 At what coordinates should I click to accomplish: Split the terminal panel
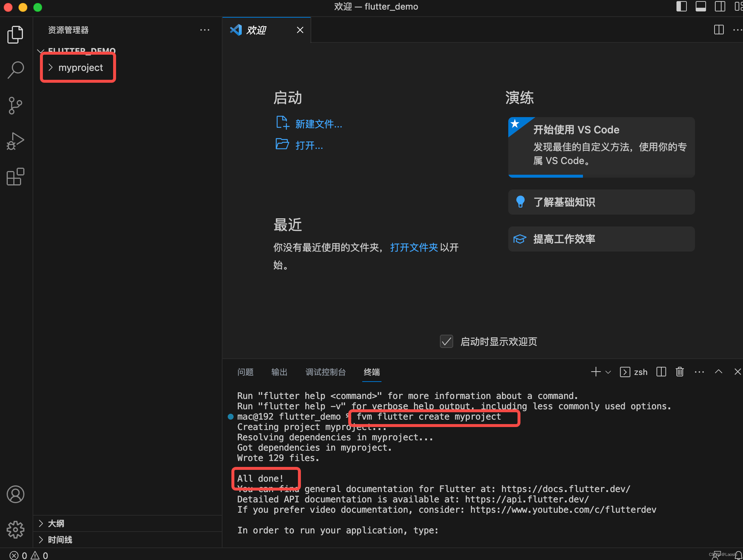tap(661, 372)
